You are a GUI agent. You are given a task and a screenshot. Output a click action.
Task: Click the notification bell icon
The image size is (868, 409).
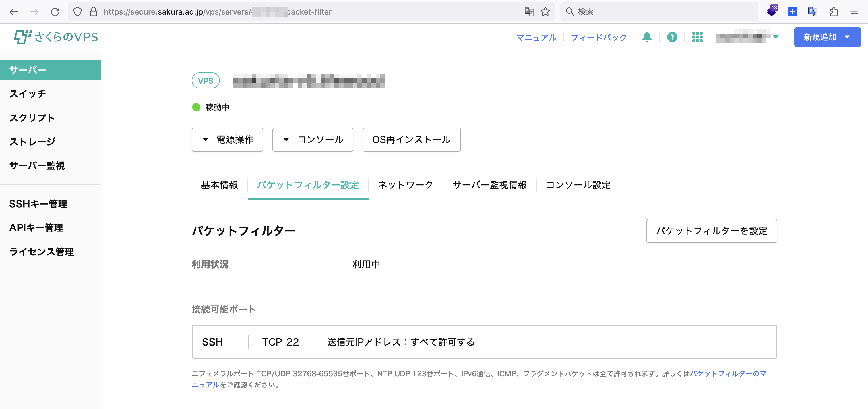pos(647,37)
